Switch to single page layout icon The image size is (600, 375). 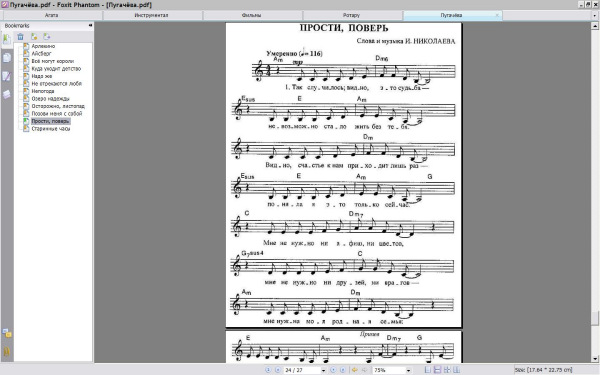coord(428,370)
